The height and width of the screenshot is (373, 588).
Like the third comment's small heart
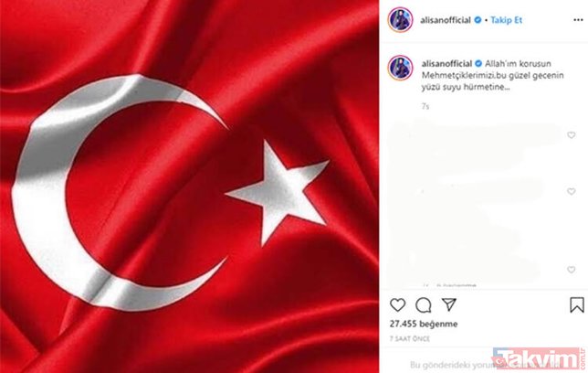pos(572,270)
